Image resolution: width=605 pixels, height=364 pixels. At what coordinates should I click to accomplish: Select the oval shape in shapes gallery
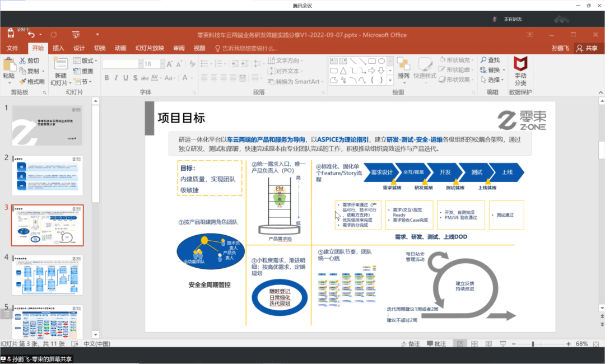pyautogui.click(x=381, y=61)
